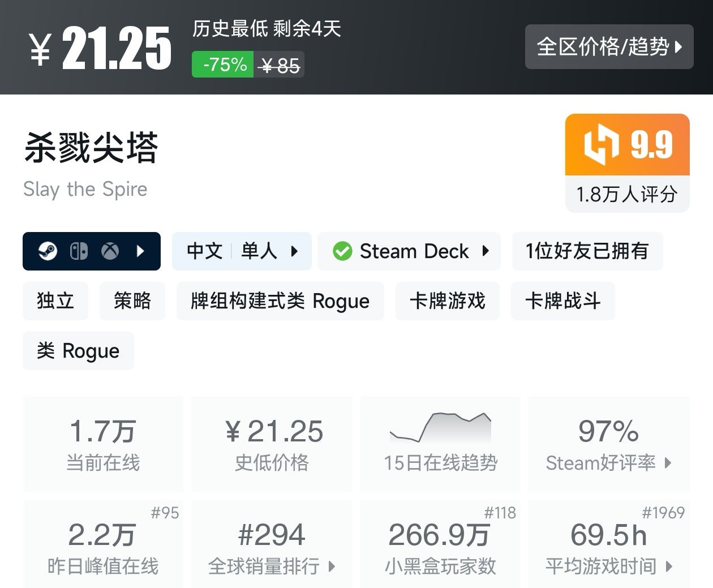713x588 pixels.
Task: Toggle the 类 Rogue tag
Action: 78,351
